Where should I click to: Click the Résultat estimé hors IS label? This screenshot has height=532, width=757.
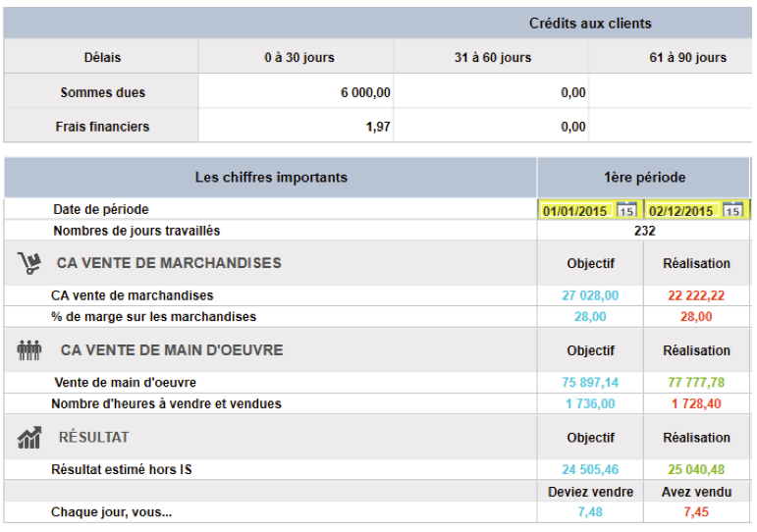(122, 470)
